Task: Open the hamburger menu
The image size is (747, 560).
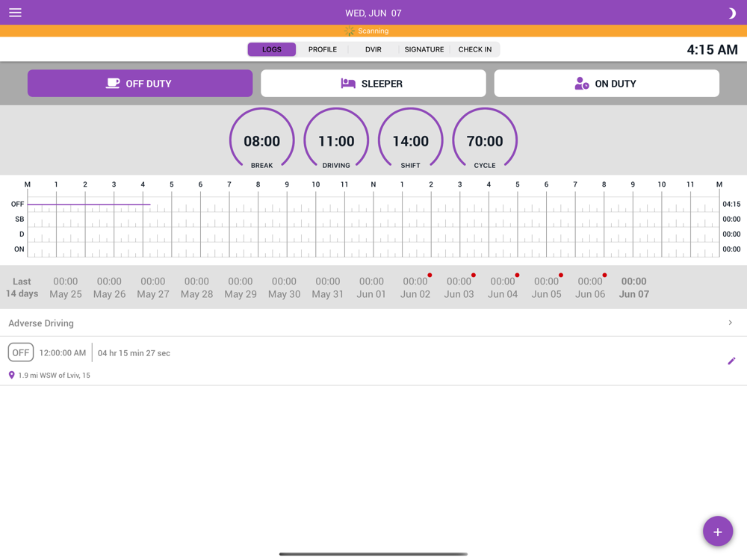Action: click(x=15, y=13)
